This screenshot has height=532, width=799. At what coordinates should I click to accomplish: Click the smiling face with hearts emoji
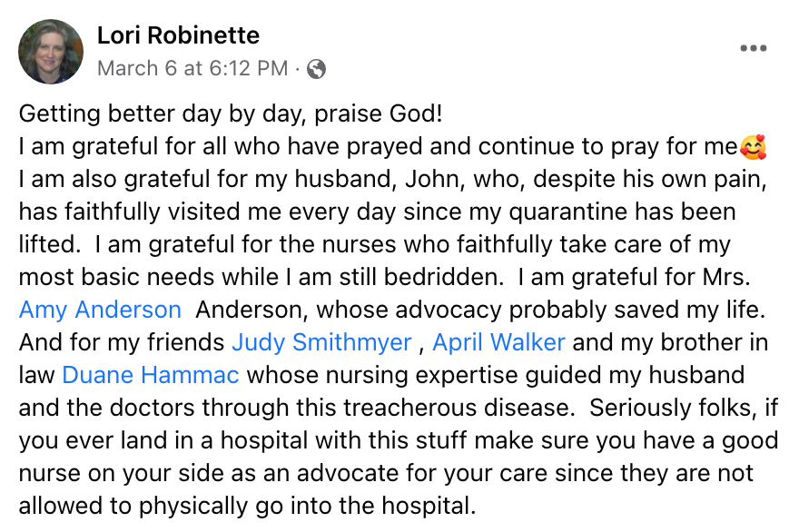753,147
